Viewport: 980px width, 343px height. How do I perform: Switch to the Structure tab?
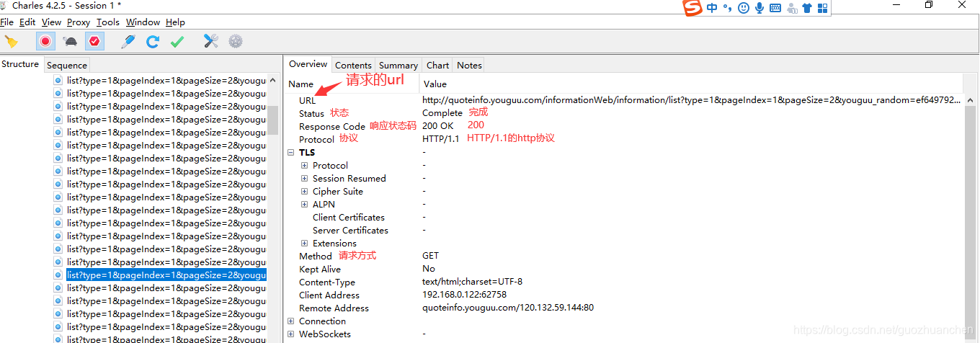coord(20,64)
